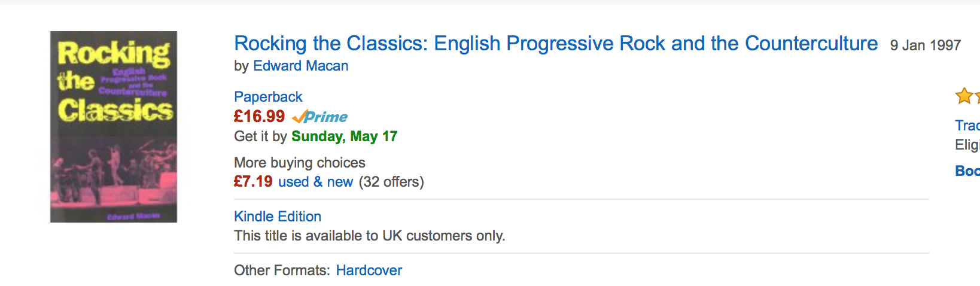Click the bold cut-off 'Boo' link at right
Screen dimensions: 980x286
(x=967, y=171)
